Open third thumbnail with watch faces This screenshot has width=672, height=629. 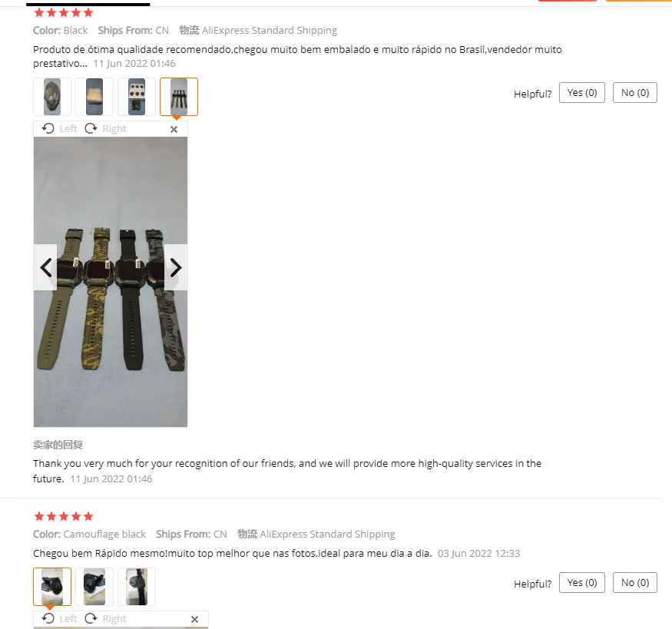[137, 97]
